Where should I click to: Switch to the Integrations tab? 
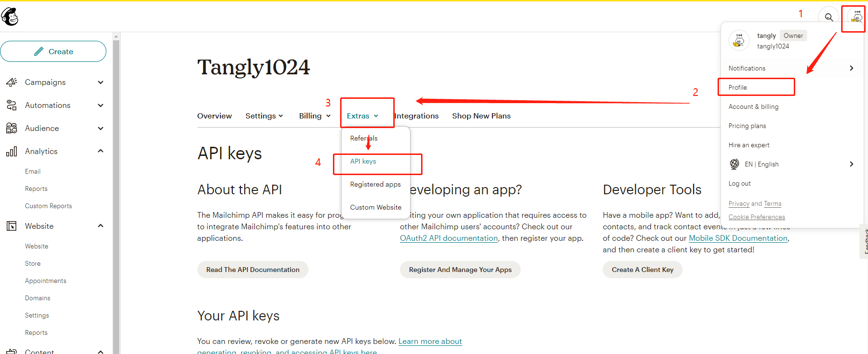click(x=416, y=116)
